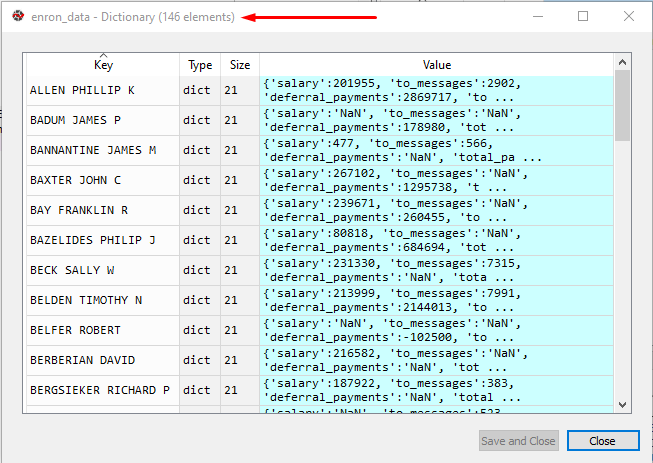Select key BANNANTINE JAMES M
Screen dimensions: 653x463
(103, 150)
